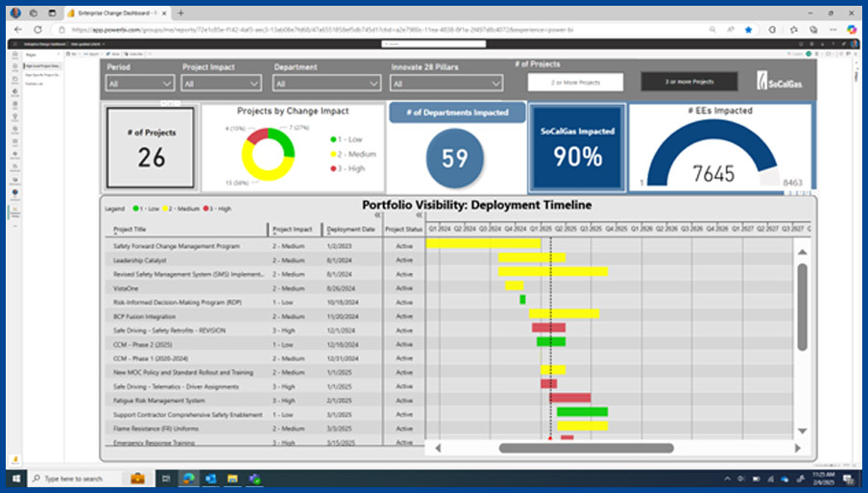This screenshot has width=868, height=493.
Task: Open Outlook from the taskbar
Action: 211,479
